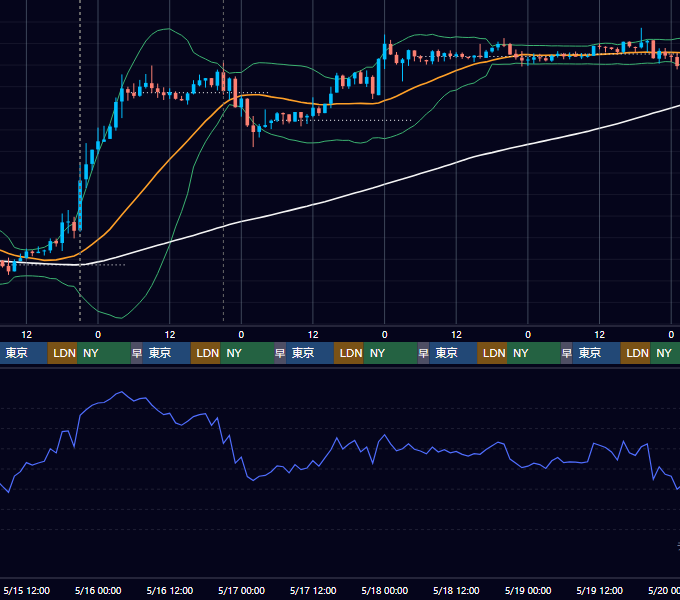Select the 5/16 00:00 date label

[x=98, y=590]
